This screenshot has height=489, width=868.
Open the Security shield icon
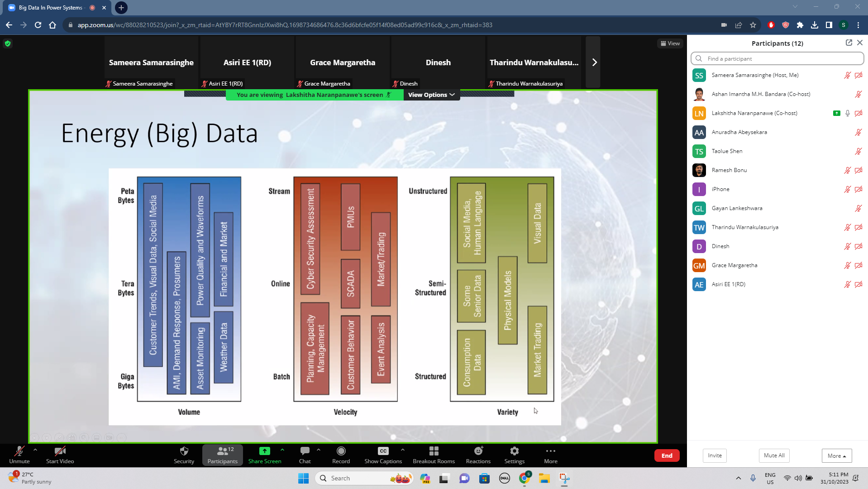pos(184,451)
